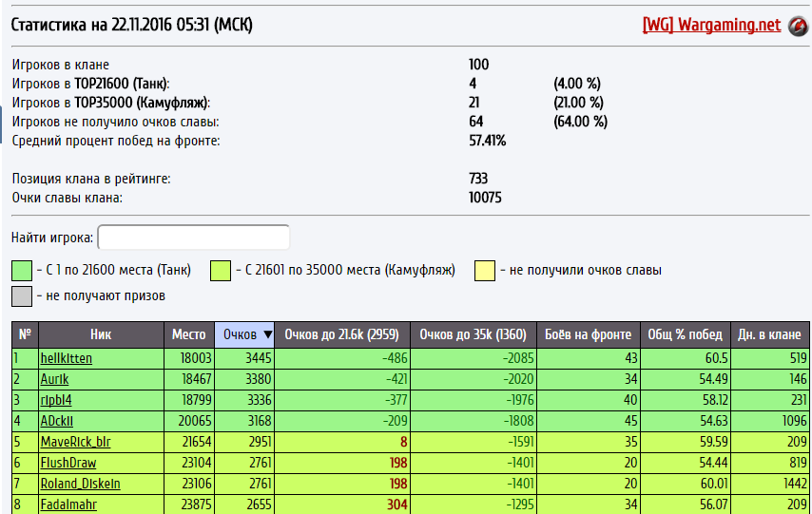Image resolution: width=812 pixels, height=514 pixels.
Task: Click the (21.00 %) percentage value
Action: pyautogui.click(x=578, y=103)
